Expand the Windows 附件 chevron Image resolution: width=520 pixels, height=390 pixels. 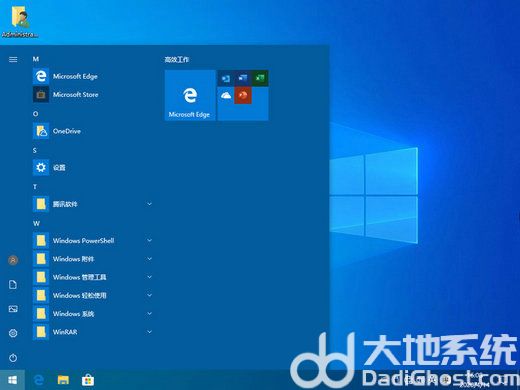click(149, 259)
